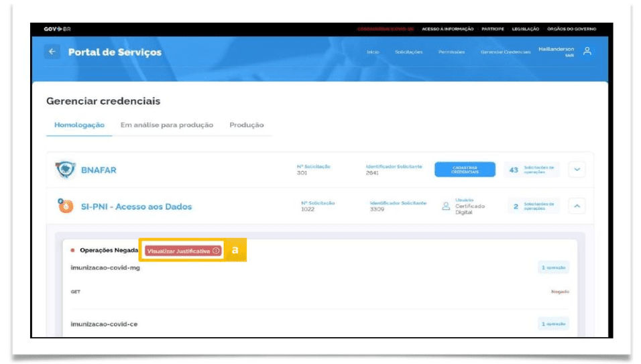Viewport: 641px width, 364px height.
Task: Click the SI-PNI service logo
Action: point(65,206)
